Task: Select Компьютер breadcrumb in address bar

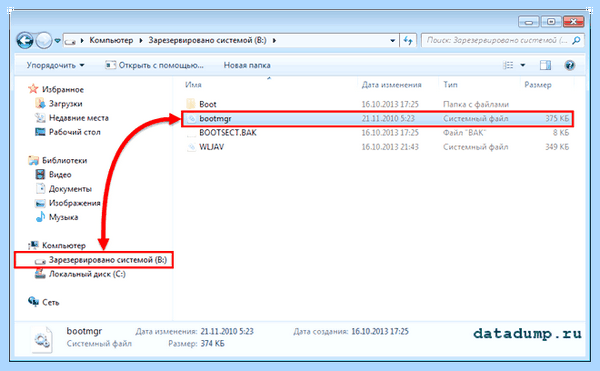Action: click(111, 40)
